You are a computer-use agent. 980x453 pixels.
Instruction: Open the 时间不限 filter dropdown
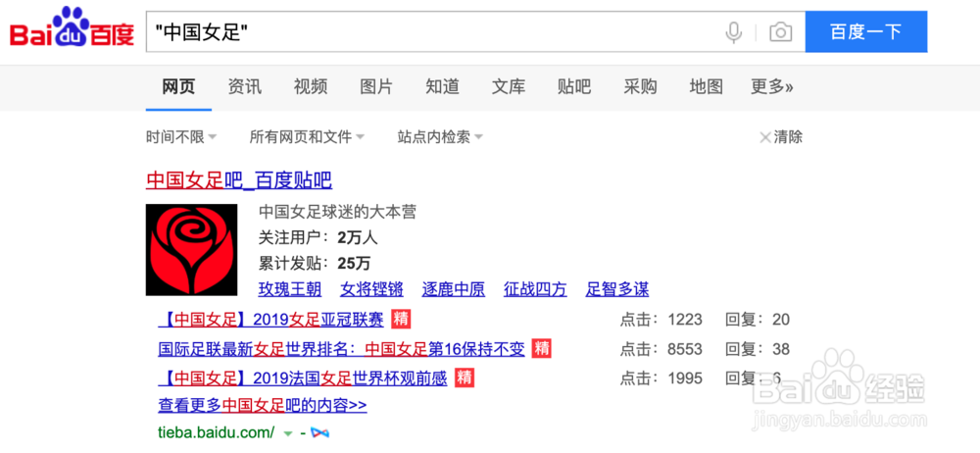[181, 137]
